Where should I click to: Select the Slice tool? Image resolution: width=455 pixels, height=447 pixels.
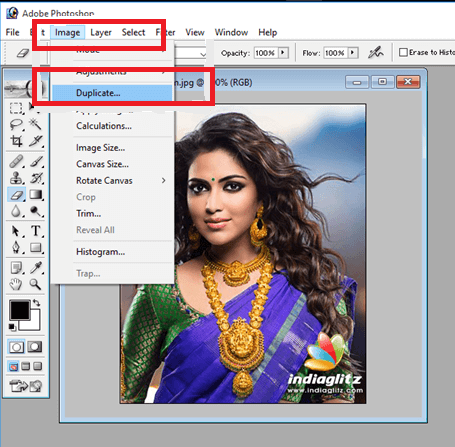(35, 141)
